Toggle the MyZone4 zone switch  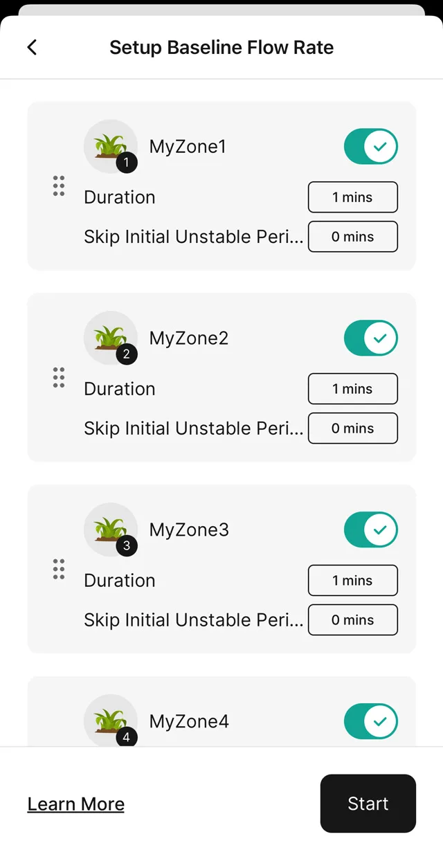[x=370, y=722]
